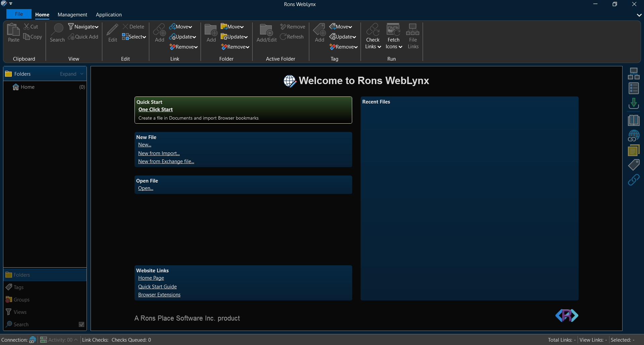This screenshot has height=345, width=644.
Task: Click the One Click Start link
Action: pyautogui.click(x=156, y=110)
